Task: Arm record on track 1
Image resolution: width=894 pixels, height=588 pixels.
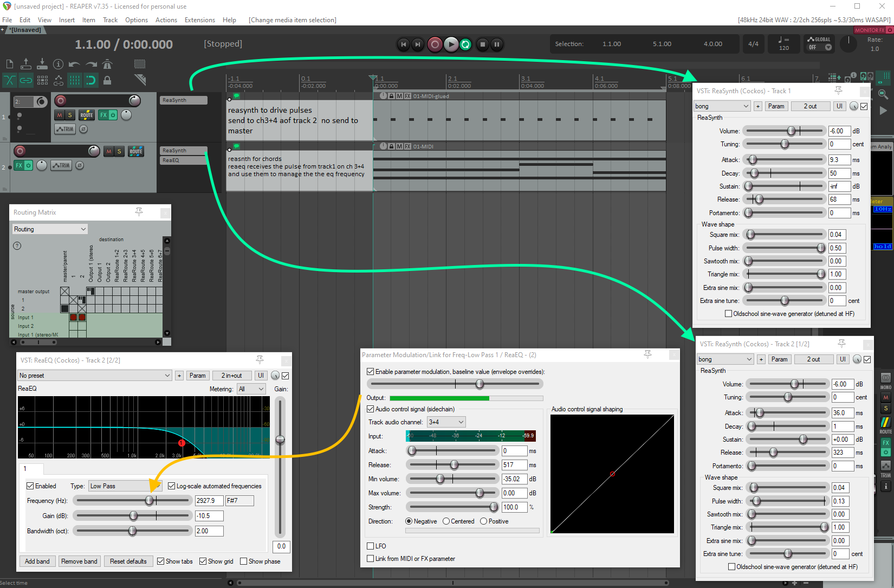Action: tap(61, 101)
